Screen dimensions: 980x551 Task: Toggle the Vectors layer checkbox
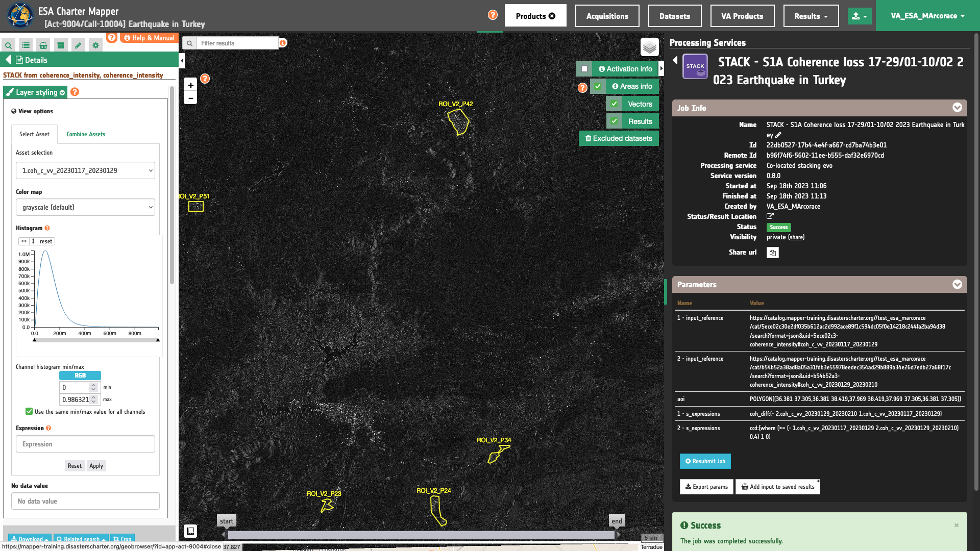tap(614, 104)
